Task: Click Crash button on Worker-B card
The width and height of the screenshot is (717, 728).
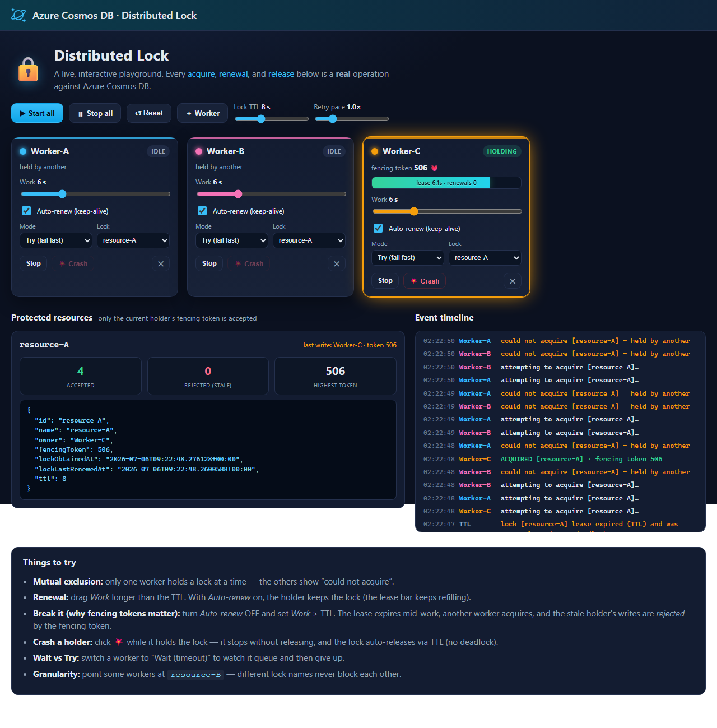Action: click(249, 264)
